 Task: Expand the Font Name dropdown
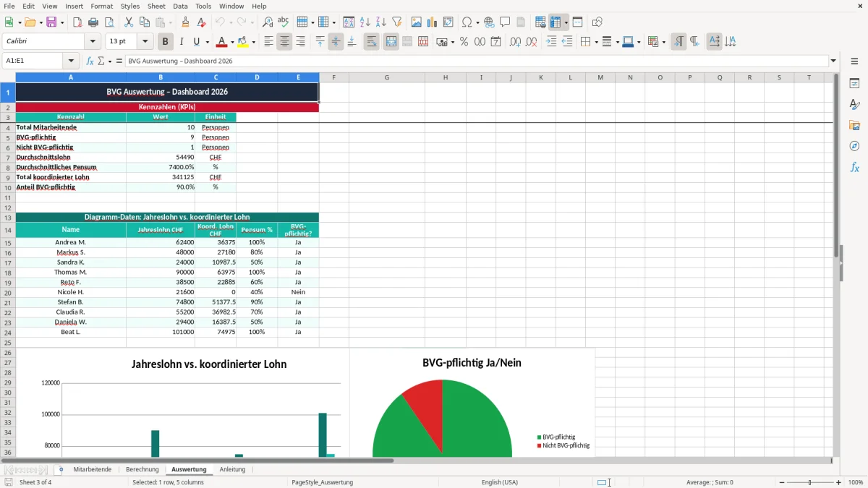point(93,42)
